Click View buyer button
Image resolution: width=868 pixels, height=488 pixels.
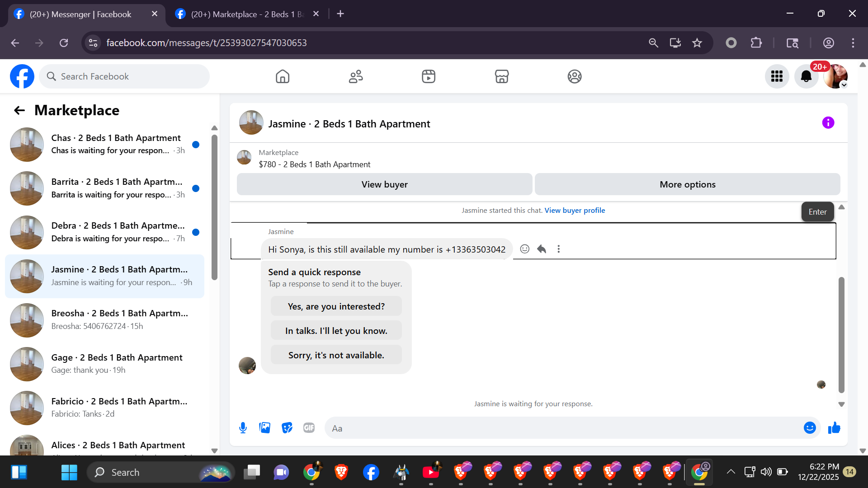coord(384,184)
